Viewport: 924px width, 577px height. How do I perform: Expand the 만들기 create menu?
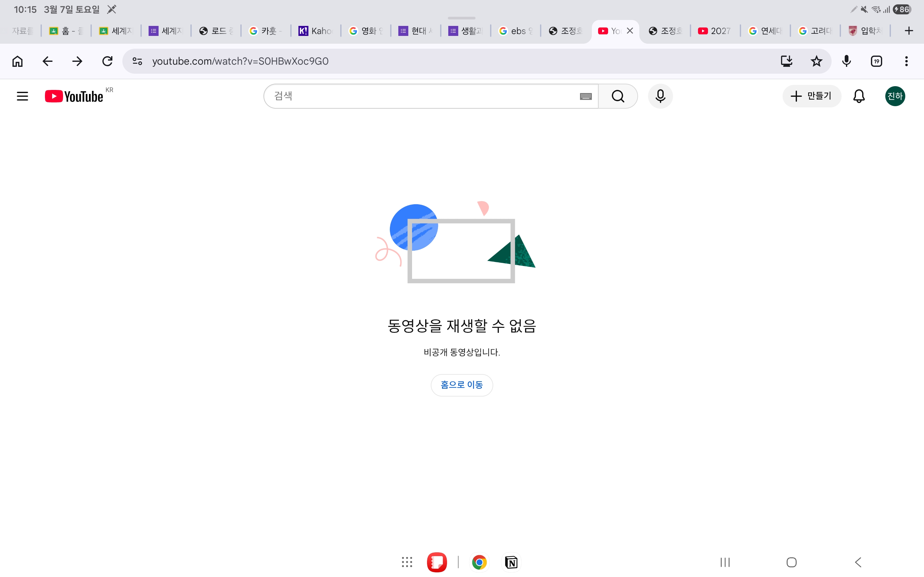(x=811, y=96)
